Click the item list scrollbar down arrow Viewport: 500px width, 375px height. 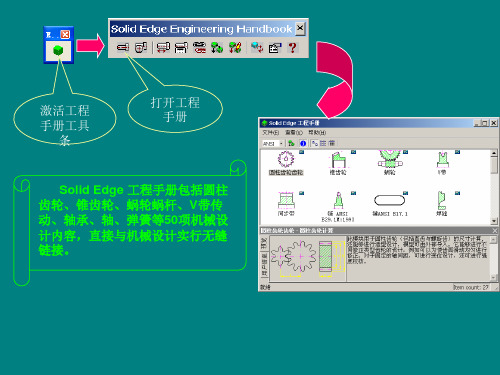(494, 221)
